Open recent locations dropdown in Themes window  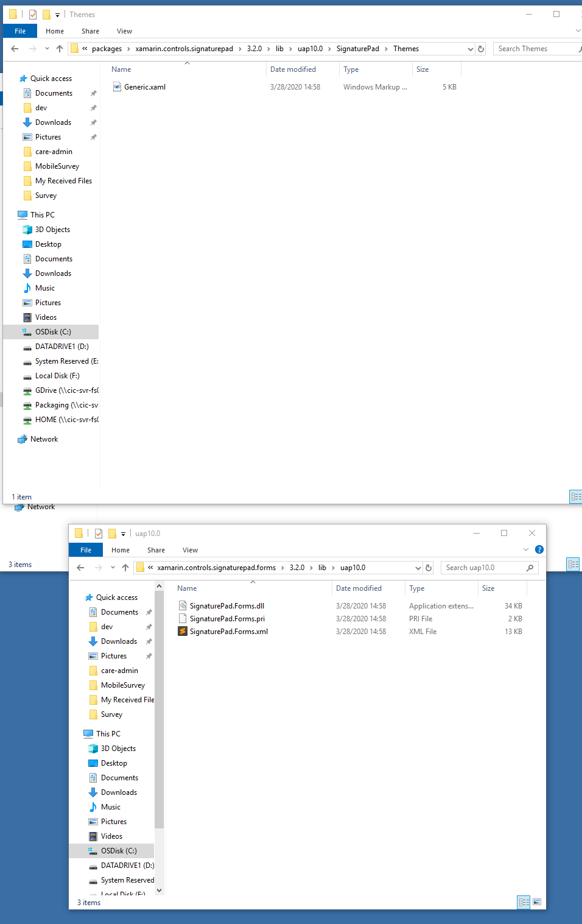coord(47,49)
